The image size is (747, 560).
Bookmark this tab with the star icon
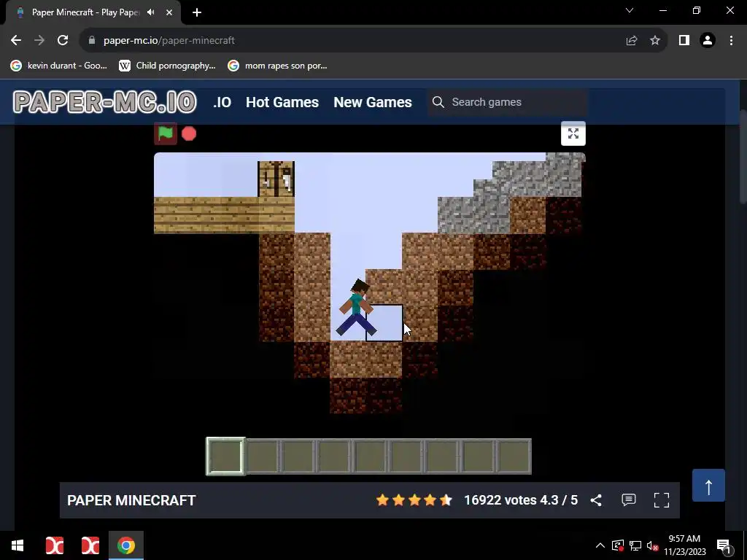pyautogui.click(x=655, y=41)
